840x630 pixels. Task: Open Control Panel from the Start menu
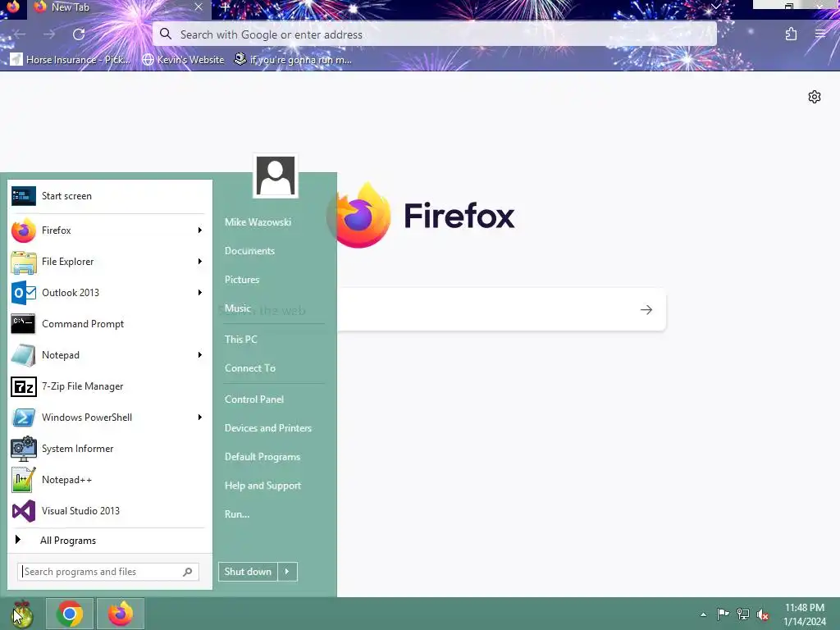coord(254,399)
